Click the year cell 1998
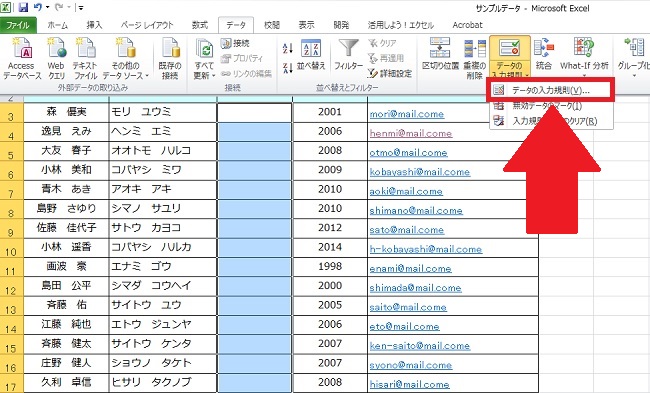 point(330,267)
